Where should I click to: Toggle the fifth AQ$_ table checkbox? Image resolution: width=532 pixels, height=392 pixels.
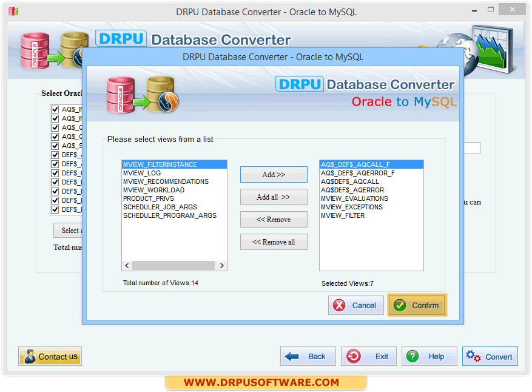coord(55,146)
